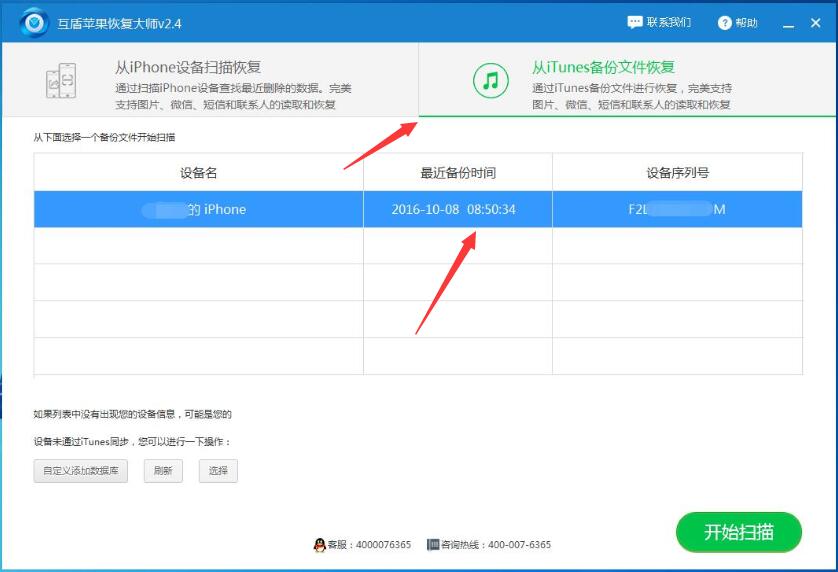Close the recovery master window

click(816, 23)
